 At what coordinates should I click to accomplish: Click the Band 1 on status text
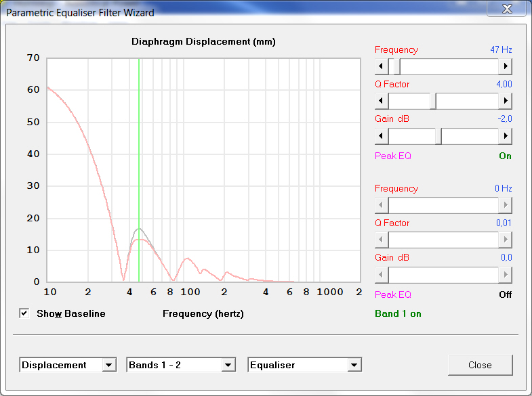point(398,313)
